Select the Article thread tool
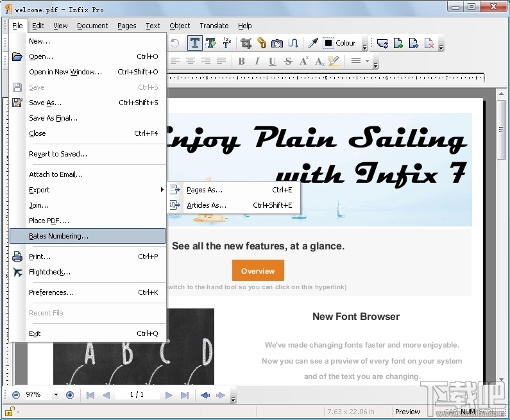510x420 pixels. (x=293, y=43)
